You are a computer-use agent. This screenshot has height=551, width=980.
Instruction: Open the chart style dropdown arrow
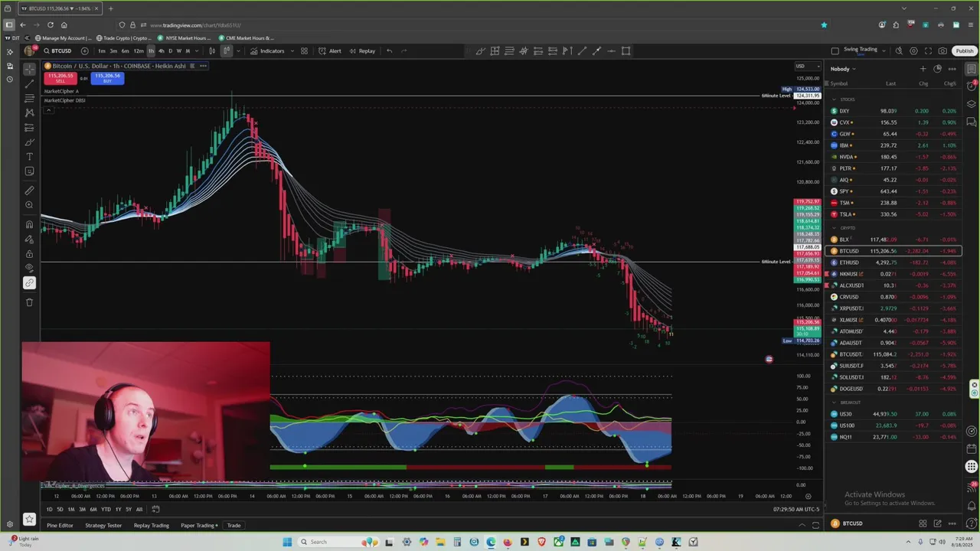point(237,51)
